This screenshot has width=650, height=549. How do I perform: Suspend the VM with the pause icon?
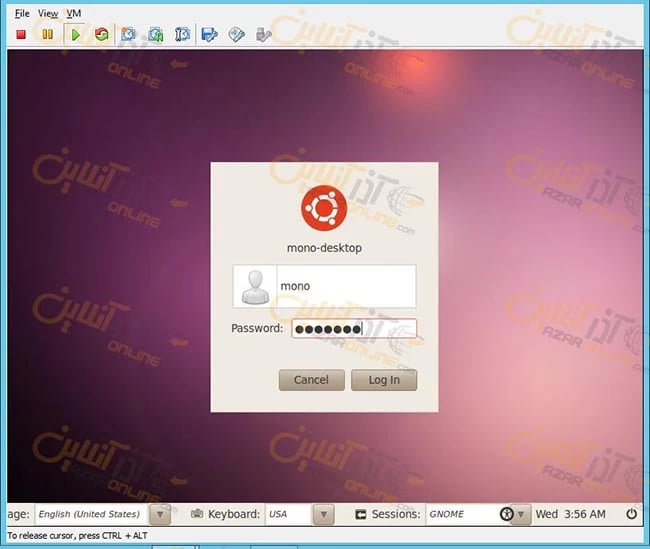pyautogui.click(x=48, y=34)
